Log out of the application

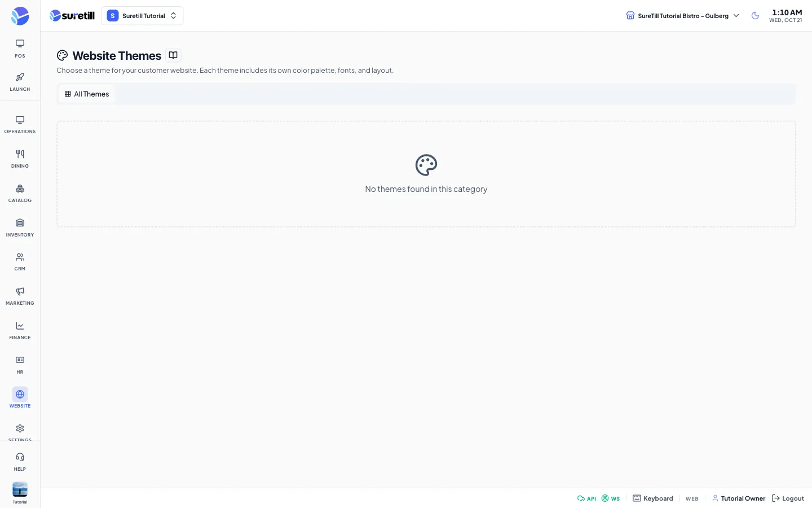[x=788, y=498]
